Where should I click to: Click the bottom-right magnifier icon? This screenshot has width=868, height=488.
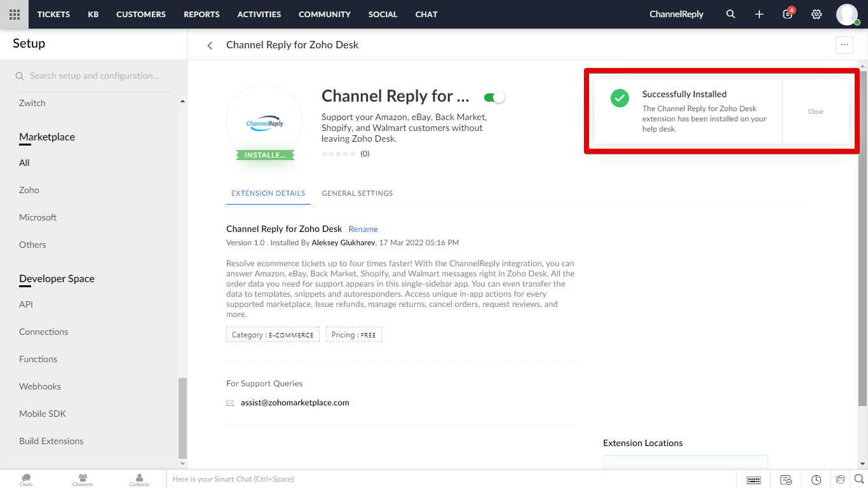click(858, 479)
